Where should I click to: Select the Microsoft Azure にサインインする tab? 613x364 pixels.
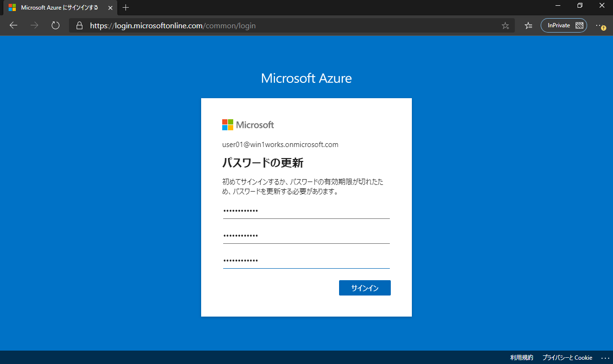59,8
